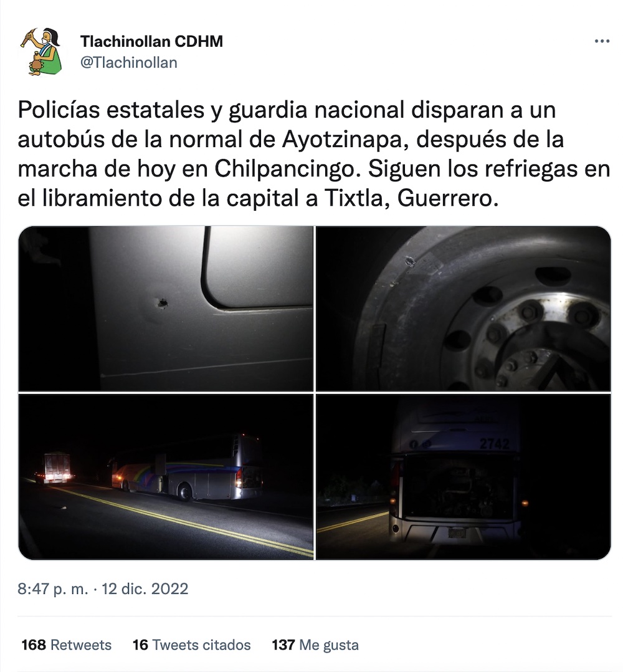
Task: Show the 137 Me gusta list
Action: 315,645
